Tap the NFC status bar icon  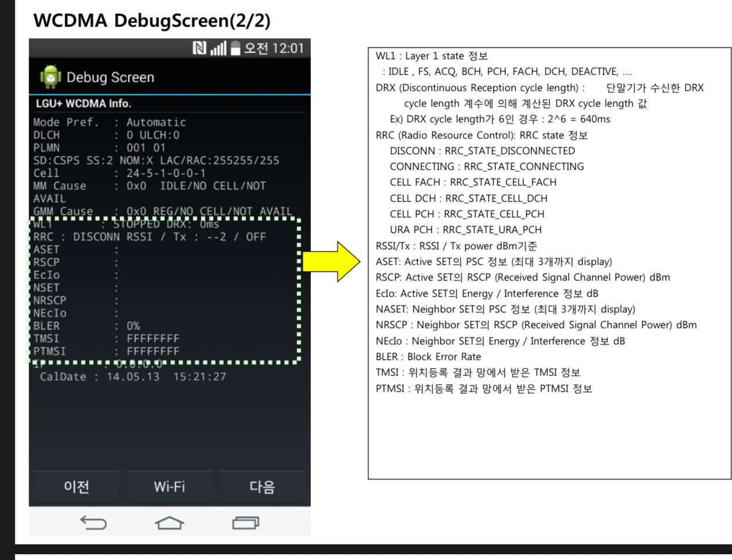click(x=200, y=48)
